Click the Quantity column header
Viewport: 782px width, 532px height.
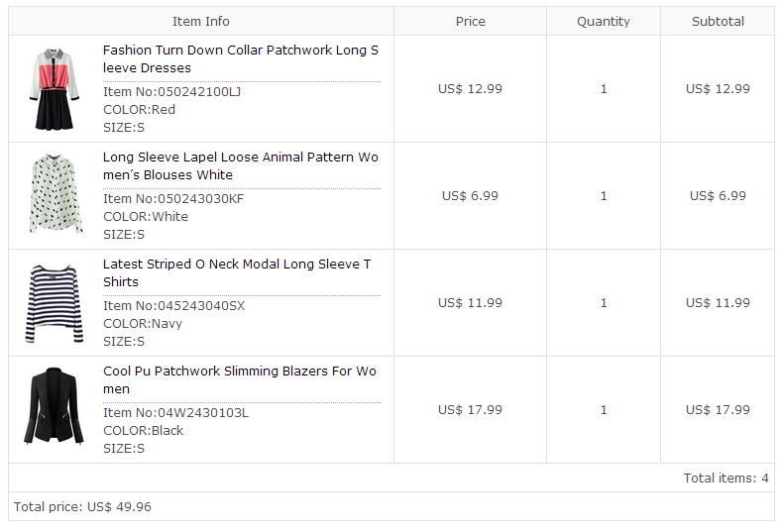click(604, 22)
